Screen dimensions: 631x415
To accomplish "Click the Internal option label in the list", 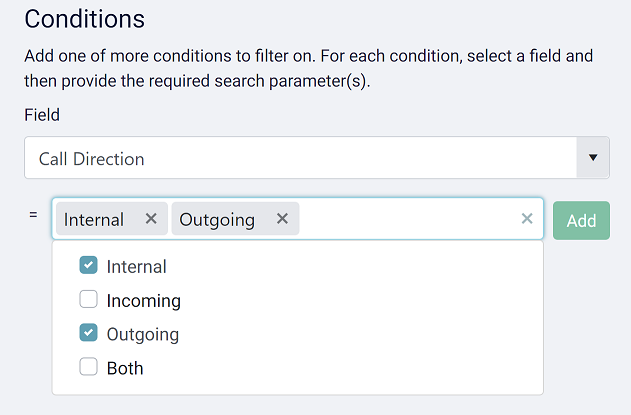I will pos(136,266).
